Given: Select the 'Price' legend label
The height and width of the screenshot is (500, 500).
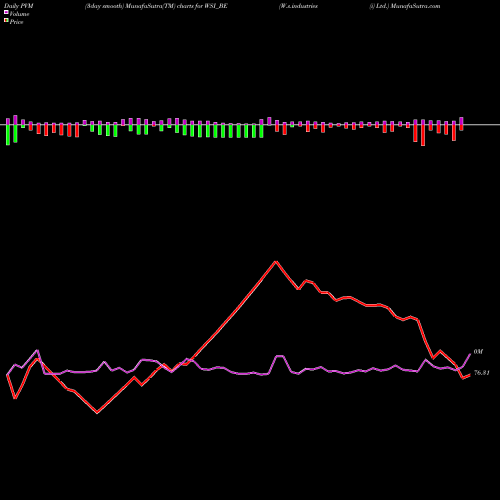Looking at the screenshot, I should (x=16, y=22).
